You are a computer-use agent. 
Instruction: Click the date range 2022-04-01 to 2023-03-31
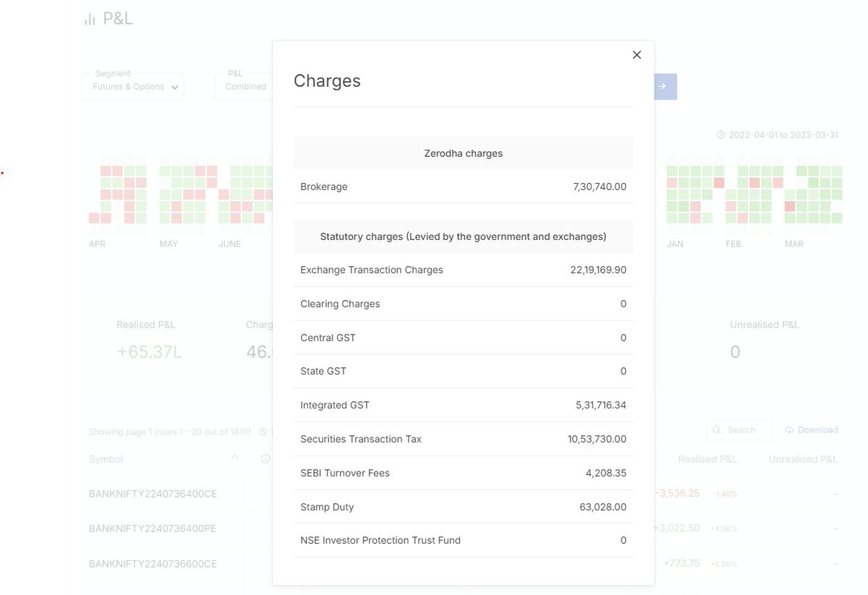pos(783,135)
